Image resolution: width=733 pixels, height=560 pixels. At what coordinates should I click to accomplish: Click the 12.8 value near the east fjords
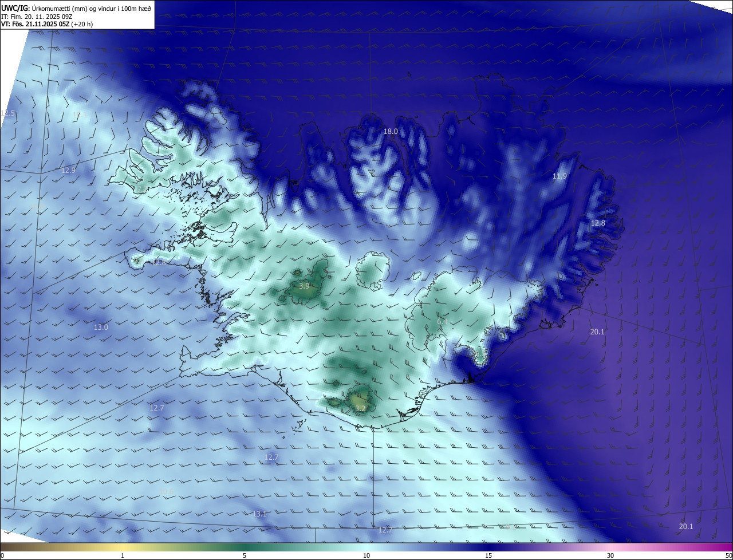click(x=598, y=223)
